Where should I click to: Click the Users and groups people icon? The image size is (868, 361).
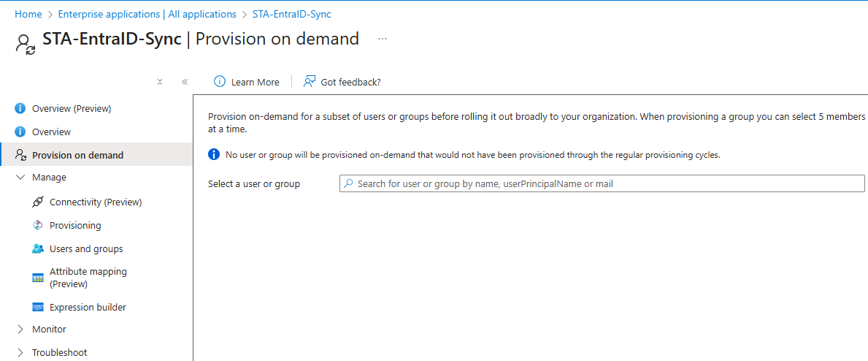(38, 249)
